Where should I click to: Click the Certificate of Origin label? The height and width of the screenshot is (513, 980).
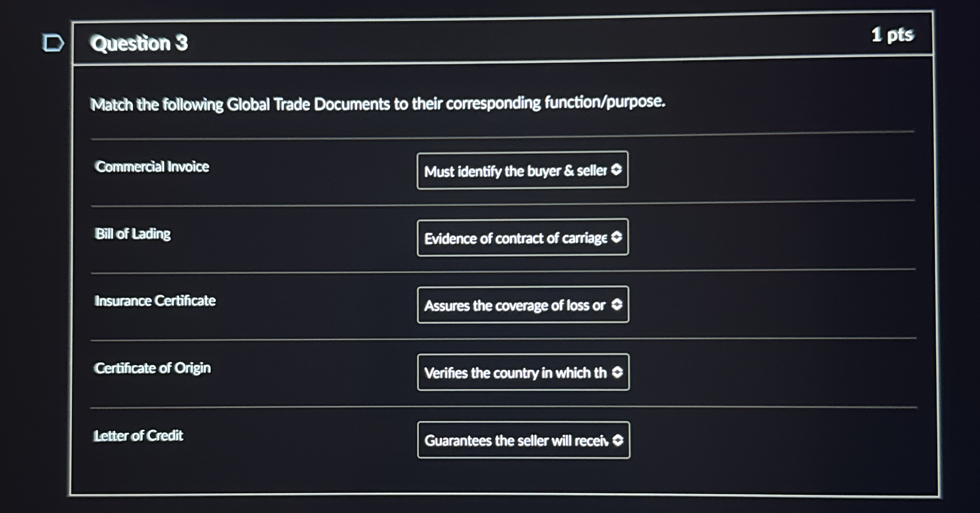coord(152,368)
